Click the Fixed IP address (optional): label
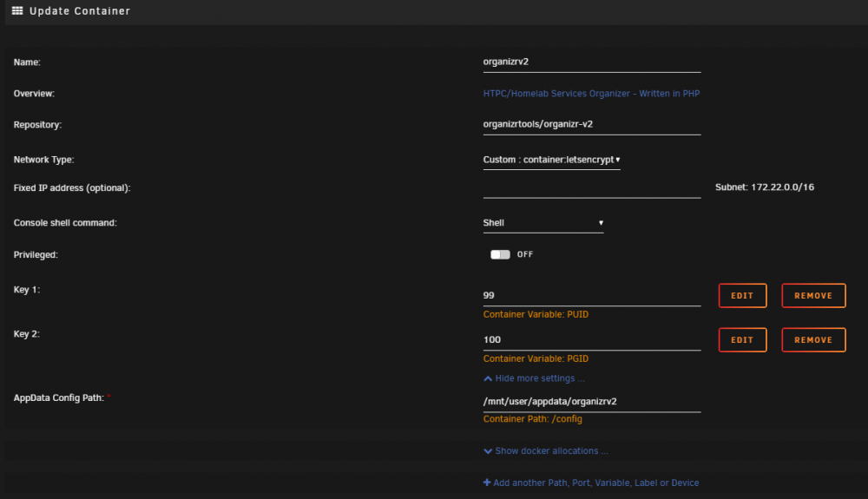 pos(72,187)
